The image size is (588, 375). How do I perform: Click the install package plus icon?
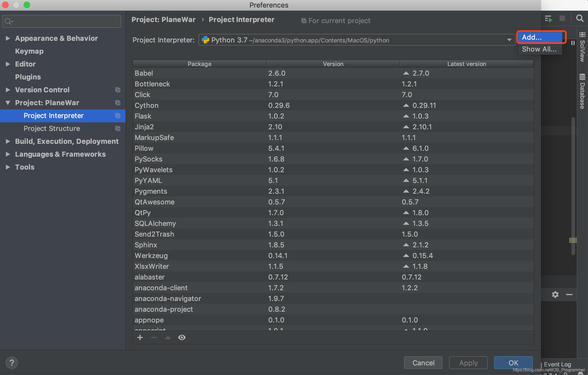140,337
